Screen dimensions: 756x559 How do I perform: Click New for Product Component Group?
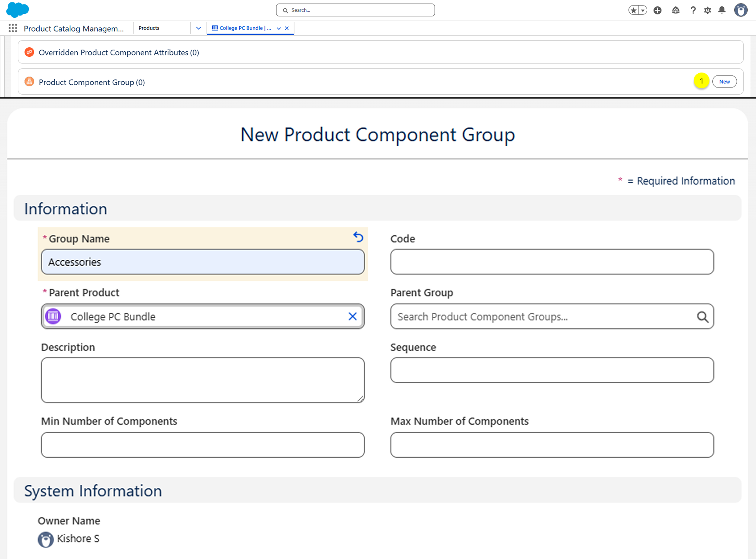pyautogui.click(x=724, y=82)
